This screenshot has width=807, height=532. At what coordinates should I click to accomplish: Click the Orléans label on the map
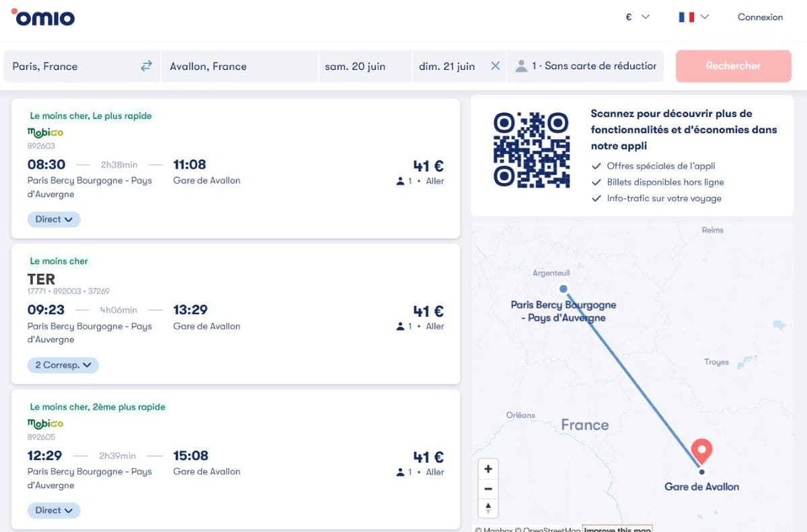pos(521,415)
